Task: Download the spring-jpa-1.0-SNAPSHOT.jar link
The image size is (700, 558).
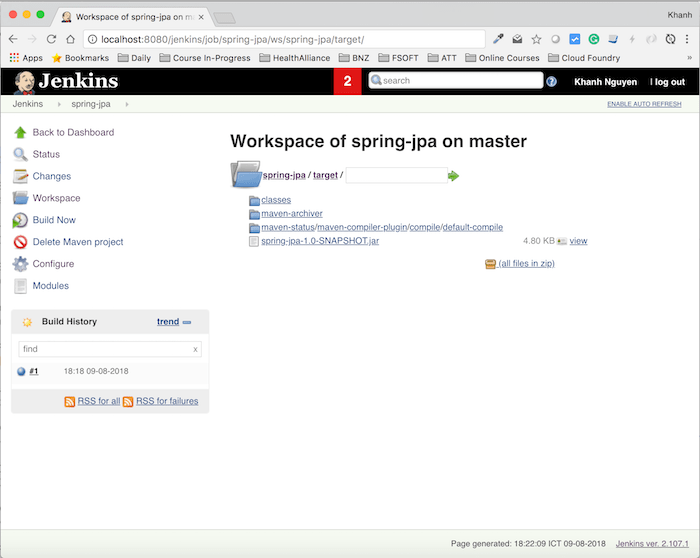Action: point(320,241)
